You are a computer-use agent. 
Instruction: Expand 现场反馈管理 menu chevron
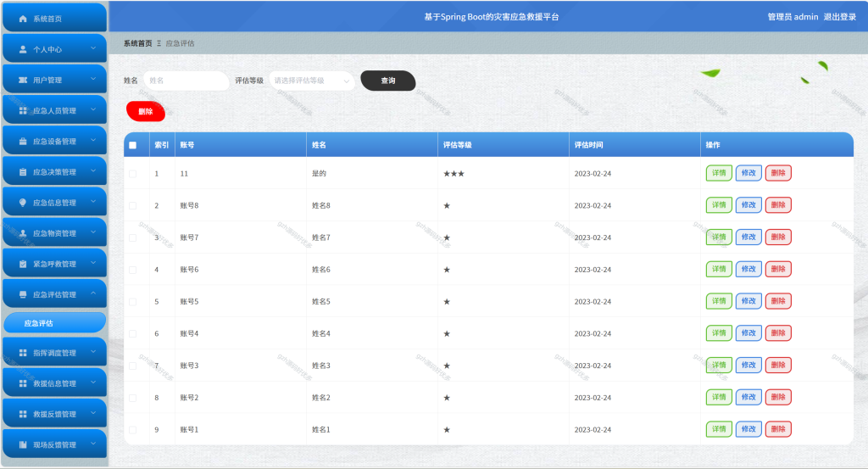(x=93, y=444)
